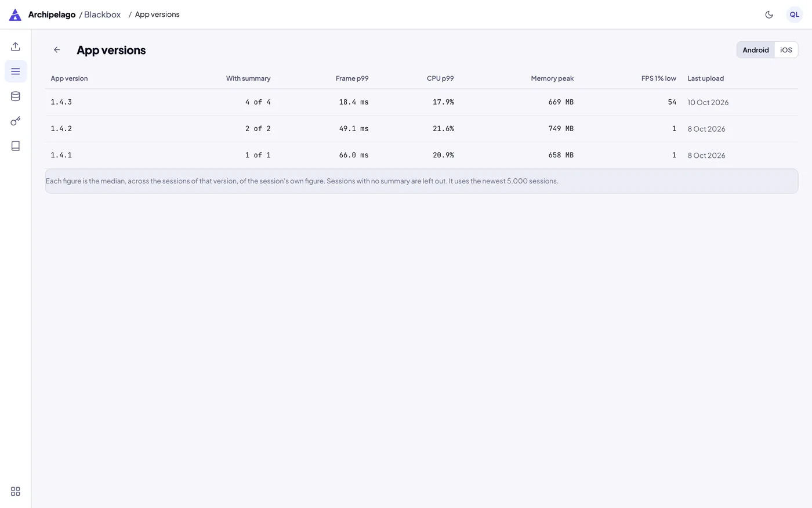The image size is (812, 508).
Task: Click the FPS 1% low value 54
Action: coord(672,102)
